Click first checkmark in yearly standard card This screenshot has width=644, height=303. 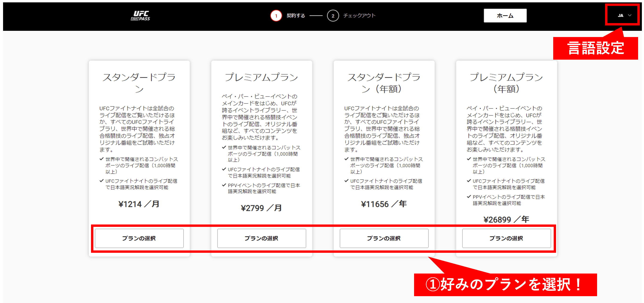pyautogui.click(x=346, y=159)
